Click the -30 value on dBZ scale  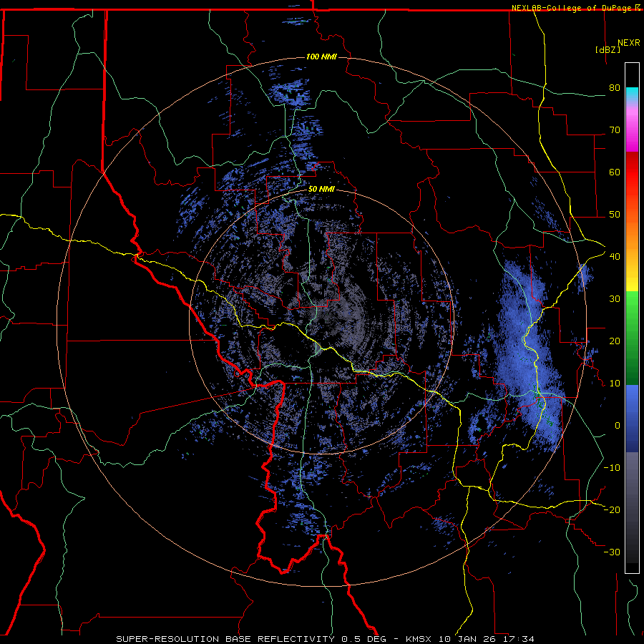(x=612, y=552)
